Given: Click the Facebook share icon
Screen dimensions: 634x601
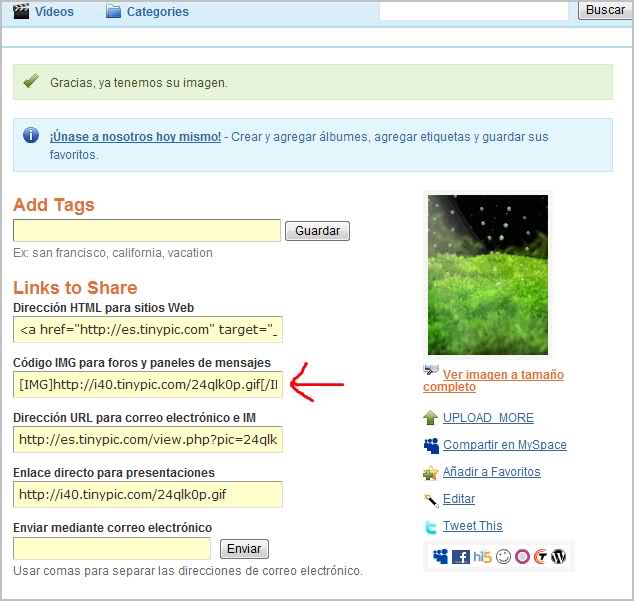Looking at the screenshot, I should [x=461, y=557].
